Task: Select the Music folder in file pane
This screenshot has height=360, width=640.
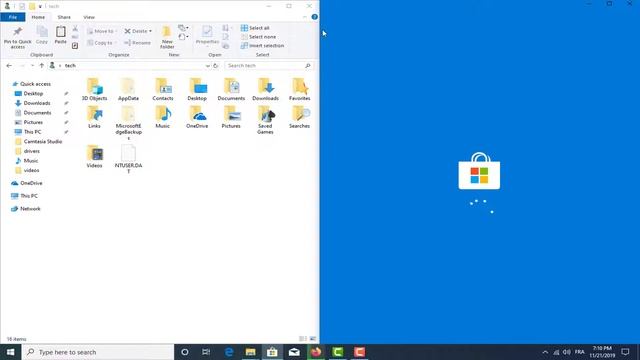Action: click(x=162, y=117)
